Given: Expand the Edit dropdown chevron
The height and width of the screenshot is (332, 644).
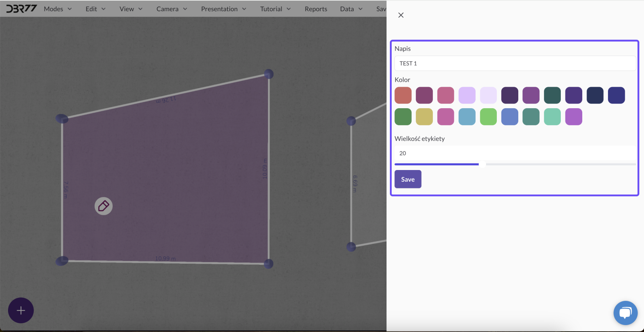Looking at the screenshot, I should [103, 9].
